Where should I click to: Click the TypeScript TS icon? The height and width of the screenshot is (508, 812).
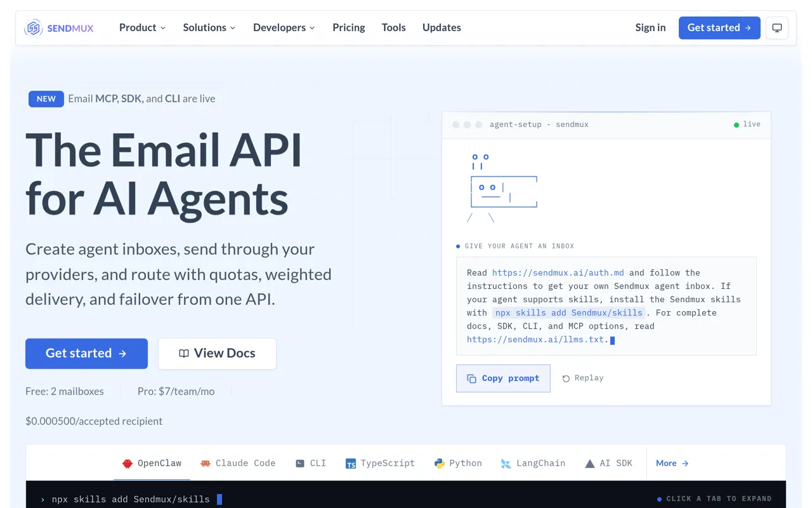click(351, 464)
